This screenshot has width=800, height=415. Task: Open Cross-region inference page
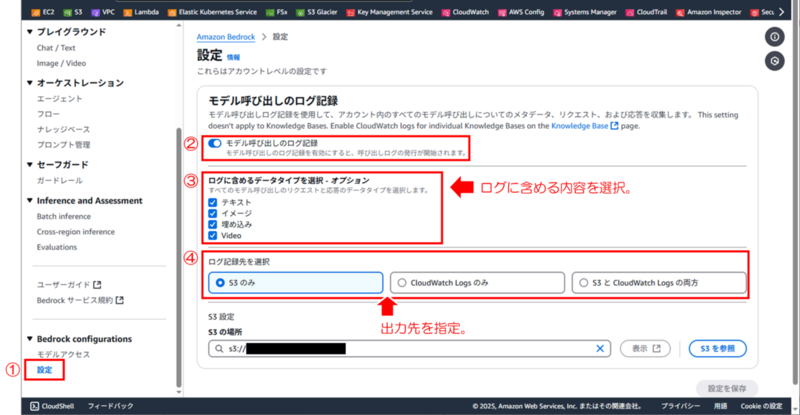point(76,232)
